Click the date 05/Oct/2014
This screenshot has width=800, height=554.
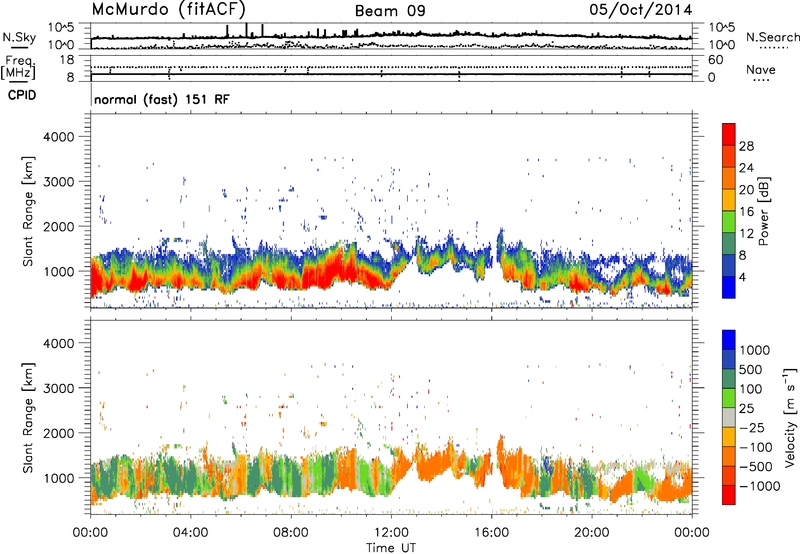point(641,10)
